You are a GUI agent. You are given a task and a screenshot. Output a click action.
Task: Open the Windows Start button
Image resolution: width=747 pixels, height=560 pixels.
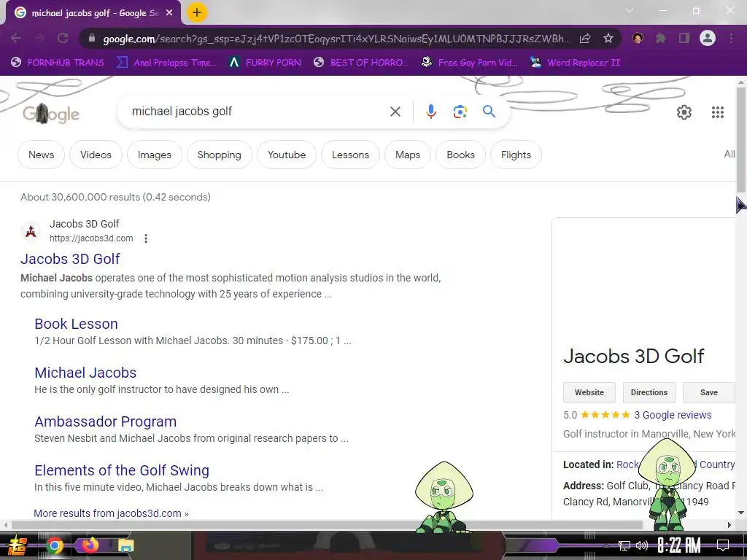pos(18,545)
